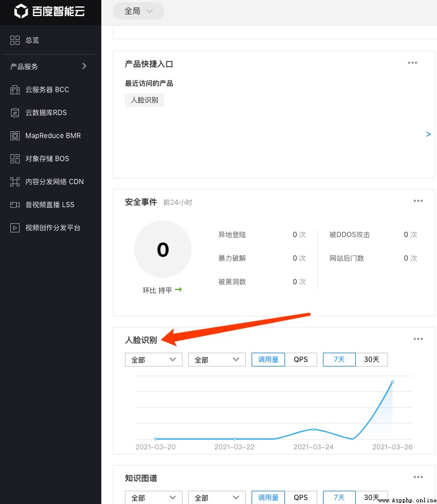The image size is (437, 504).
Task: Open second 全部 dropdown in 知识图谱
Action: [216, 498]
